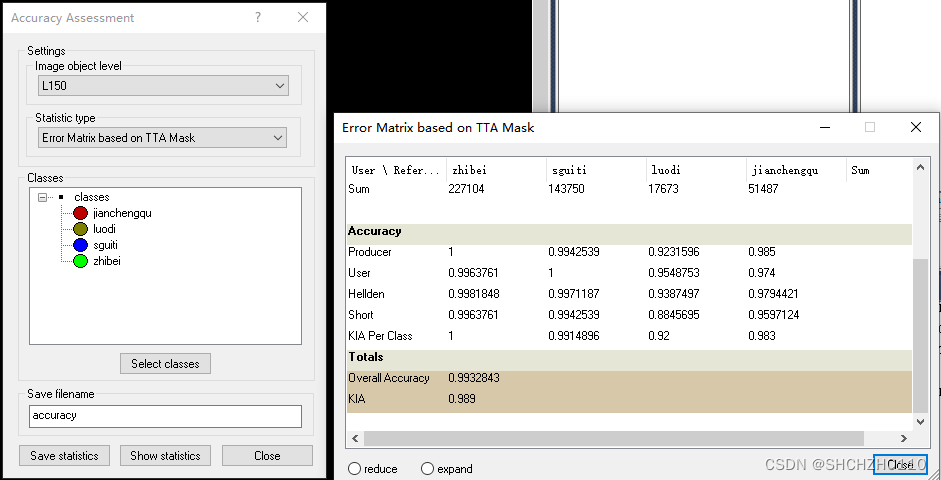Click the jianchengqu Sum value 51487

tap(763, 189)
